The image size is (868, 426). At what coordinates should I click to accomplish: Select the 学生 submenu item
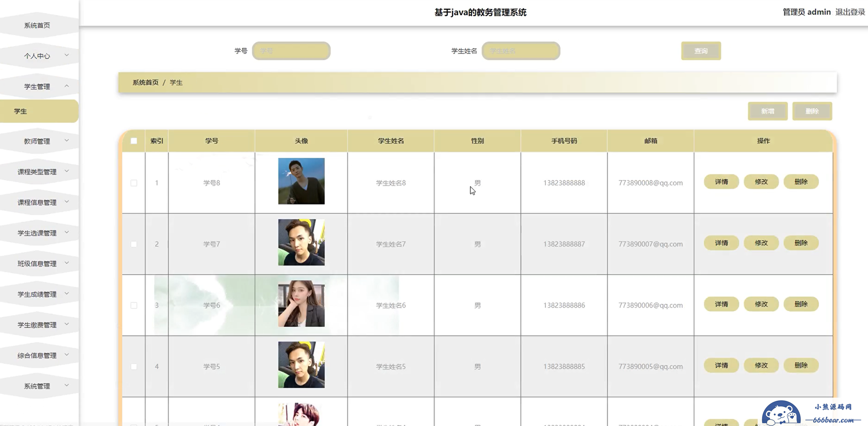(39, 111)
